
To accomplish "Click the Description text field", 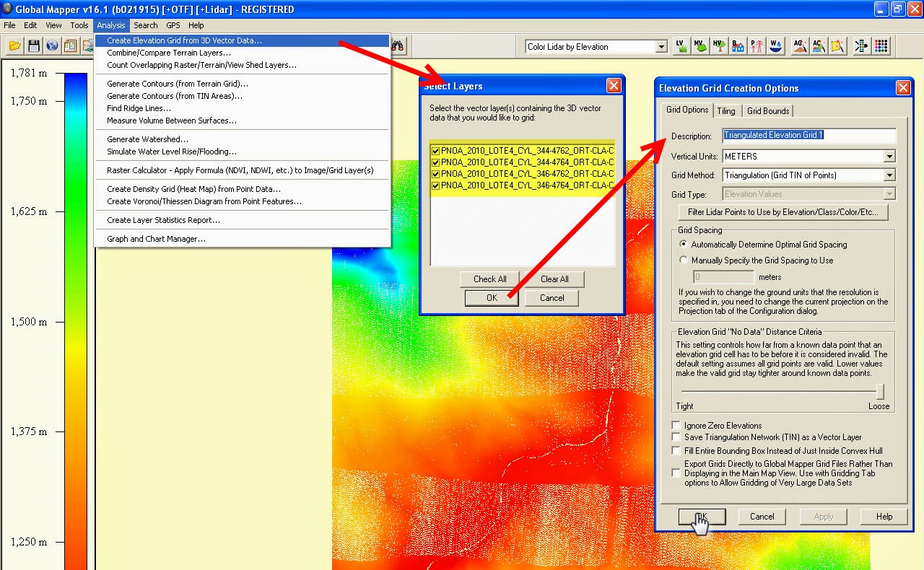I will click(x=809, y=136).
